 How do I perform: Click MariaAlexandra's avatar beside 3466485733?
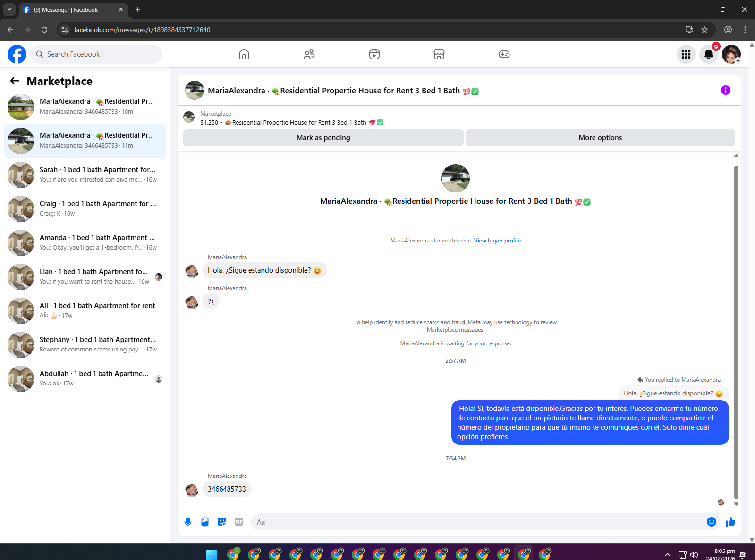click(x=192, y=490)
